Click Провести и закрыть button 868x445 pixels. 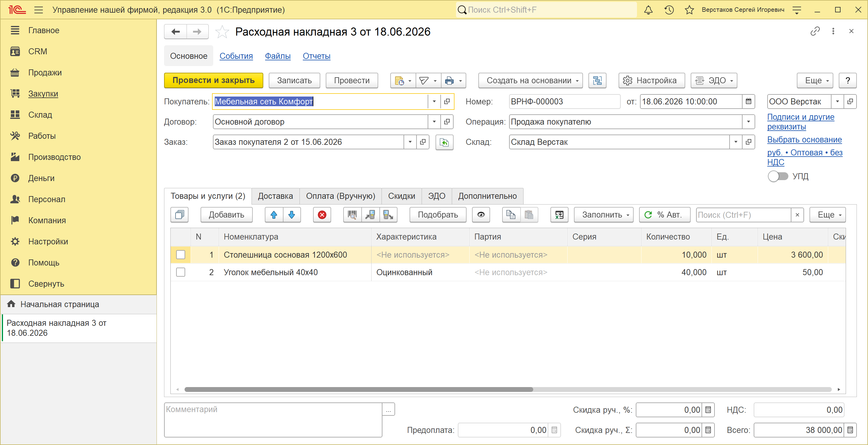click(213, 81)
